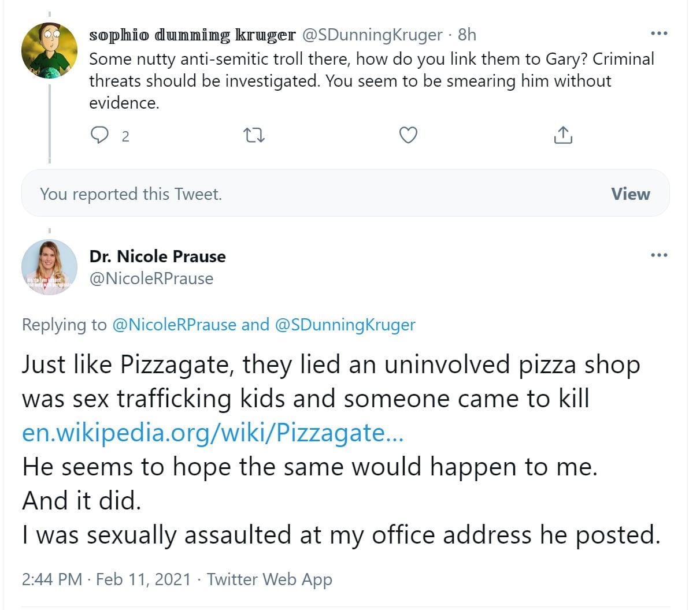View the reported tweet

pos(630,194)
